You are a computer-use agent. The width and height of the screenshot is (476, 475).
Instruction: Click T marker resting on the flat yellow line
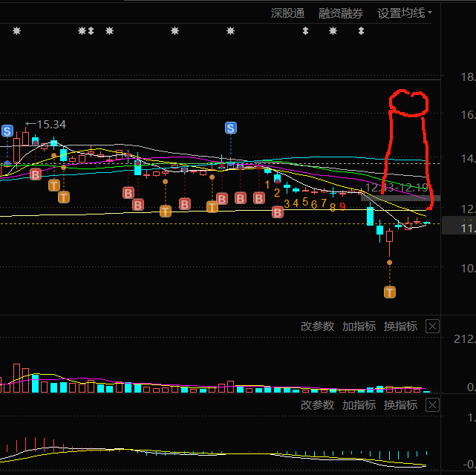click(x=166, y=211)
